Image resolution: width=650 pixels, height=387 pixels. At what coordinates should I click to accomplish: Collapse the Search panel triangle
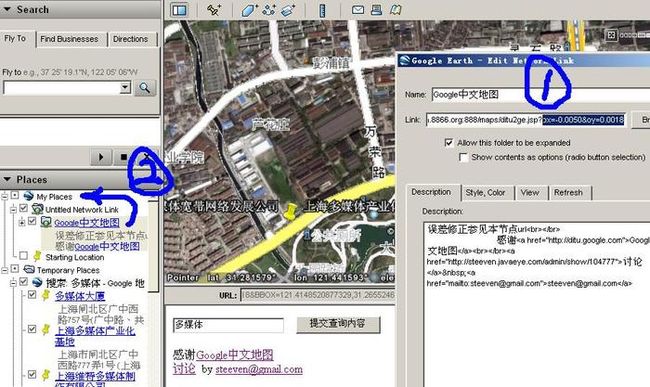[x=7, y=9]
